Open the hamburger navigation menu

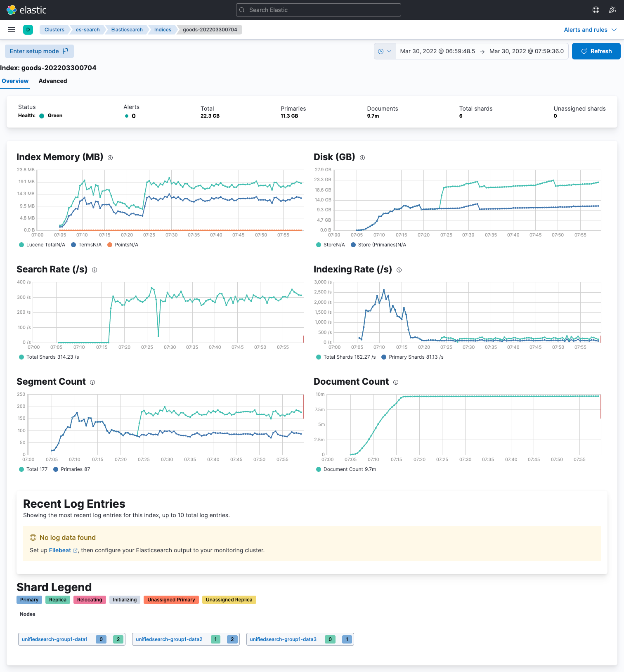[x=12, y=30]
